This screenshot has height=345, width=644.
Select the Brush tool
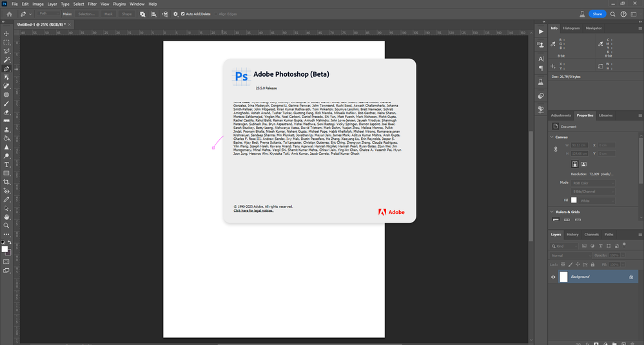tap(6, 103)
